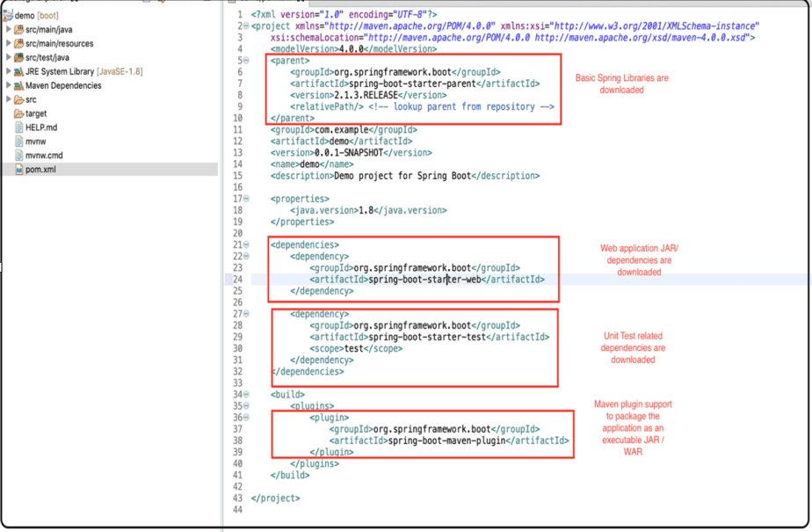Image resolution: width=812 pixels, height=532 pixels.
Task: Select the HELP.md file icon
Action: point(19,128)
